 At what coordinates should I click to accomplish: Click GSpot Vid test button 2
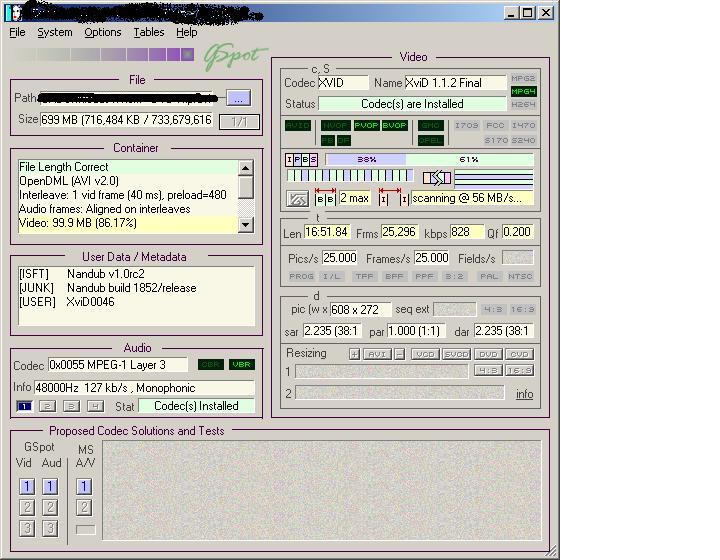coord(27,507)
